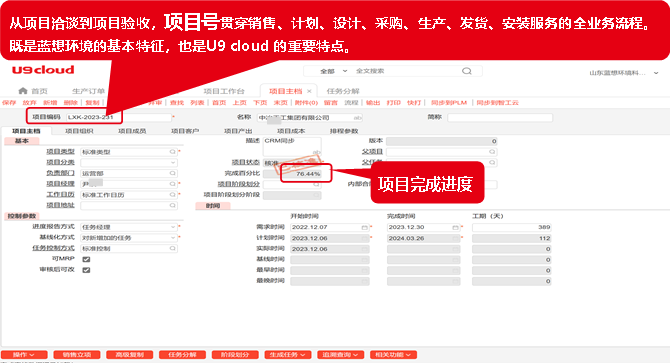
Task: Open lookup icon in 工作日历 field
Action: point(172,195)
